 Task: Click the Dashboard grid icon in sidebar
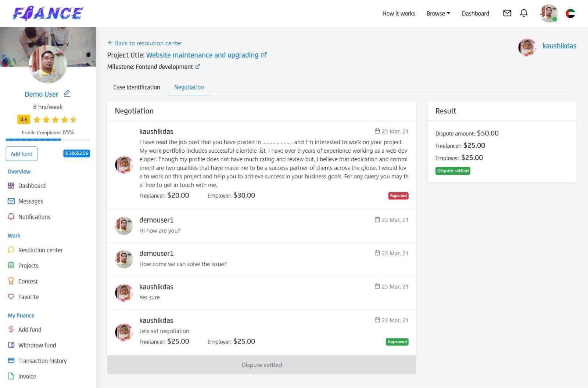point(11,186)
